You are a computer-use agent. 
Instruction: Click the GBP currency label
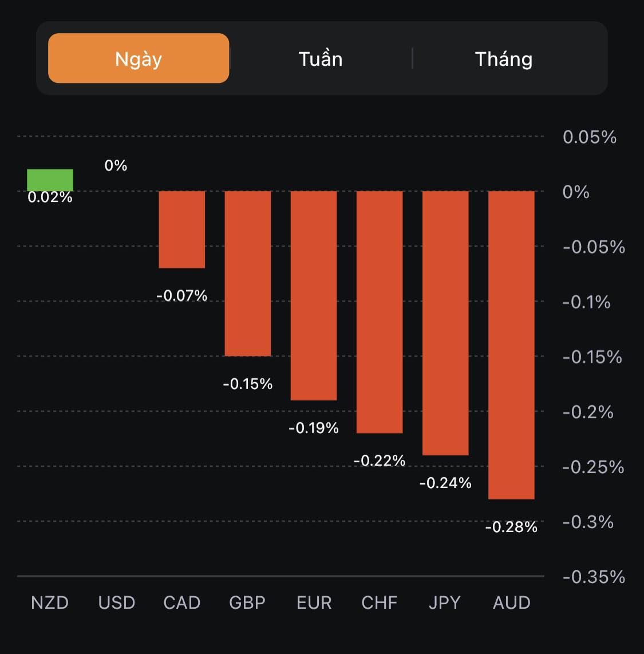click(247, 603)
